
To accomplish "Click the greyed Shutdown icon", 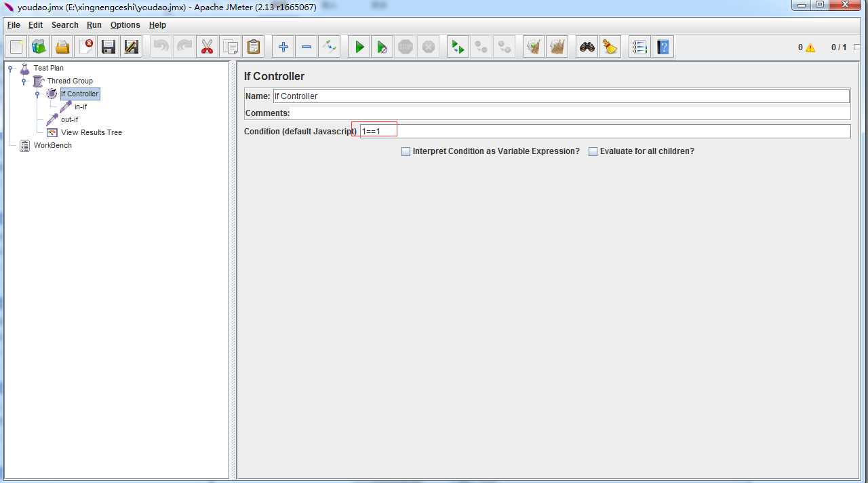I will point(429,47).
